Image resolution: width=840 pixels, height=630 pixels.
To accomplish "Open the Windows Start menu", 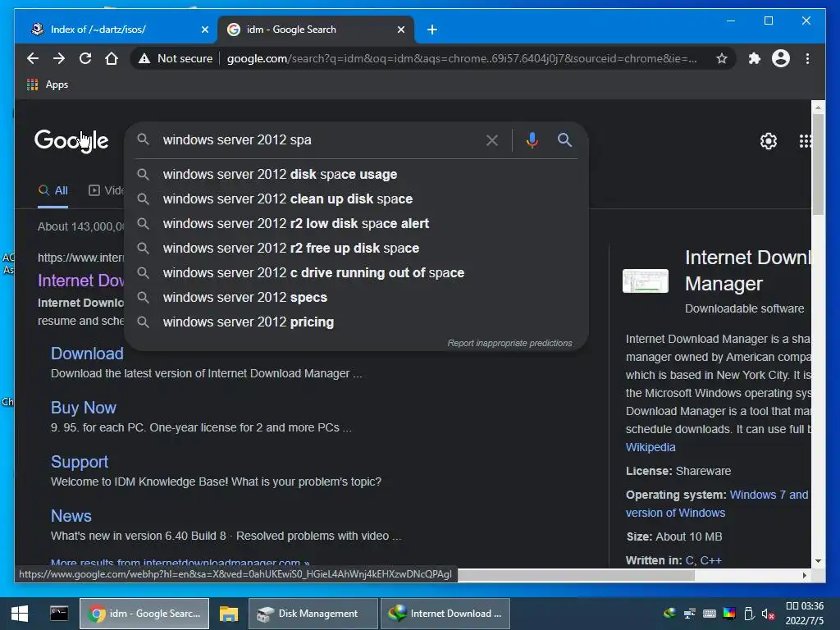I will tap(20, 614).
